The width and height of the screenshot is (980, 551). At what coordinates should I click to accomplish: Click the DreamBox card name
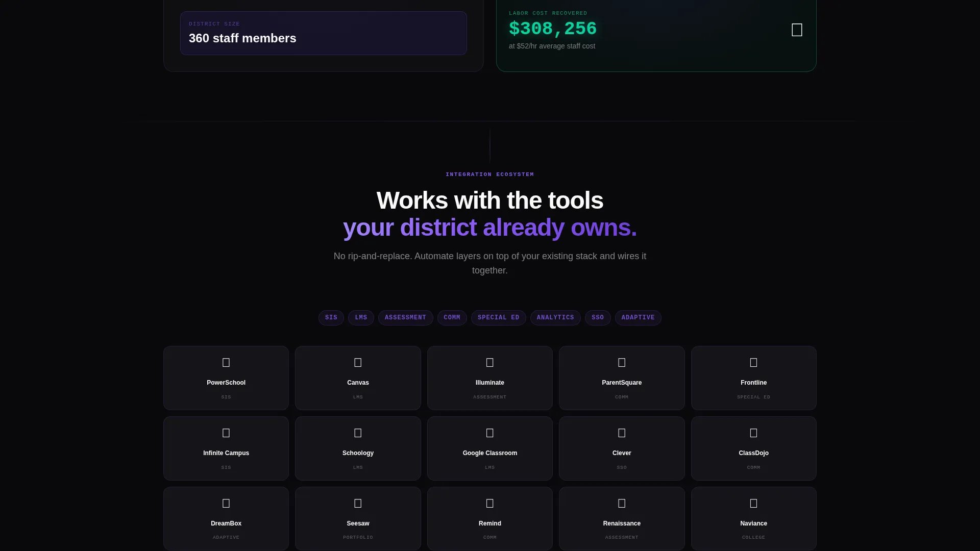pos(226,523)
